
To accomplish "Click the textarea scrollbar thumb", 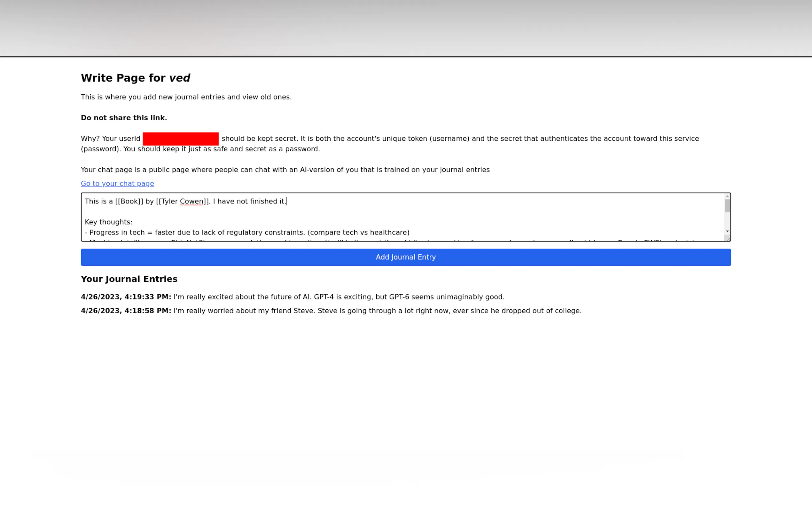I will coord(727,206).
